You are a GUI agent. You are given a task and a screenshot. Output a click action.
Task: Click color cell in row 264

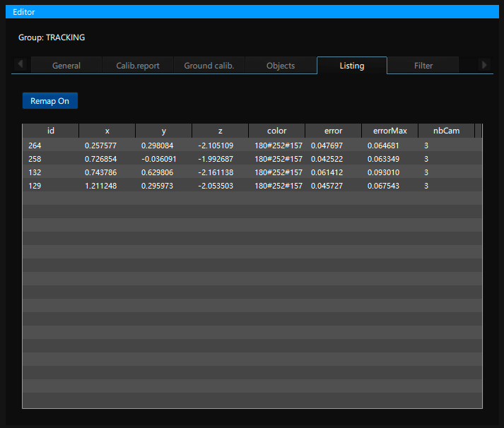click(x=279, y=145)
